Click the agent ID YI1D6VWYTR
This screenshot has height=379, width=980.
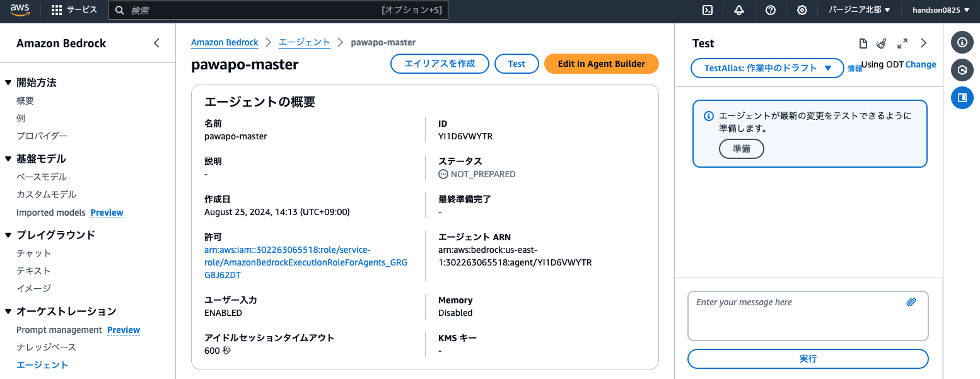tap(465, 136)
